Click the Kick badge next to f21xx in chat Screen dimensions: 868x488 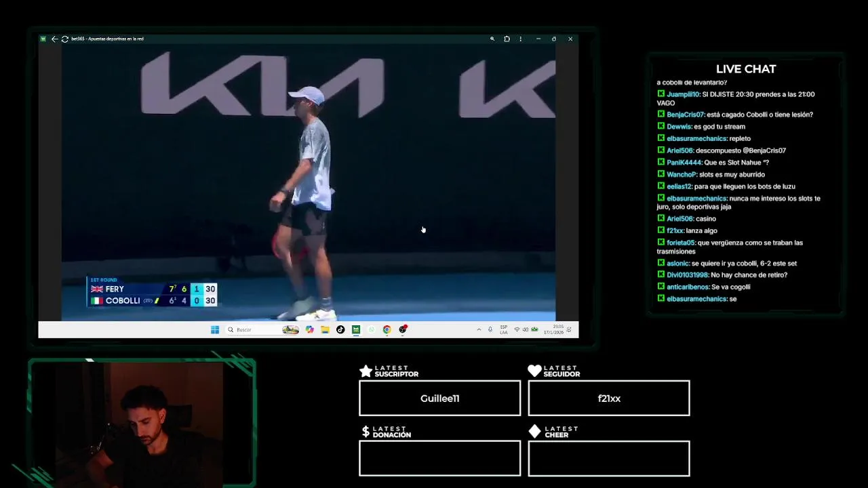[660, 230]
